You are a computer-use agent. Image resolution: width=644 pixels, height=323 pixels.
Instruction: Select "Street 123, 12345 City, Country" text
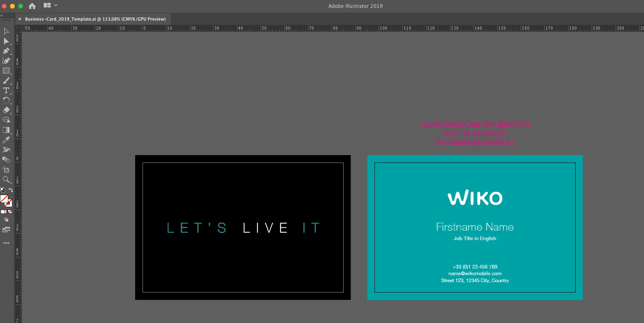[475, 281]
